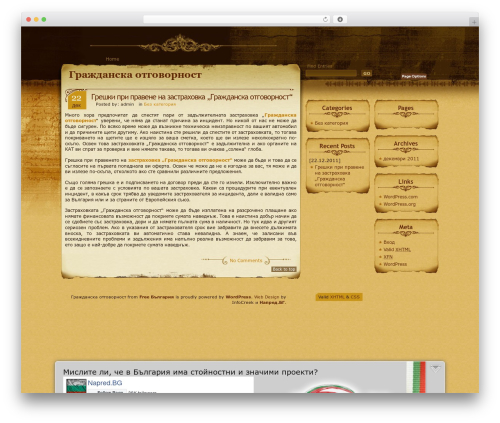
Task: Open the декември 2011 archive
Action: [x=401, y=159]
